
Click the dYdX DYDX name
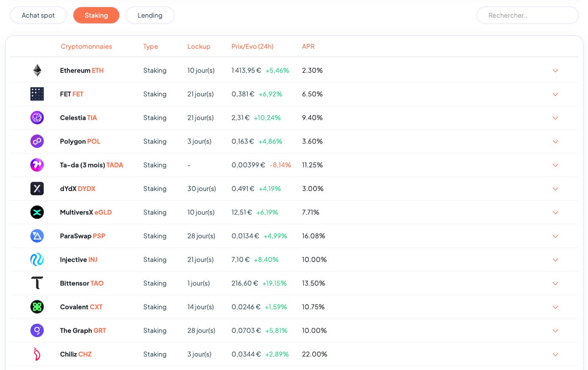pyautogui.click(x=78, y=189)
